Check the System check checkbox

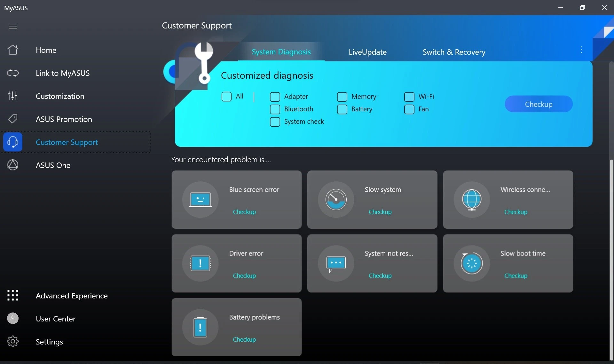(x=275, y=122)
